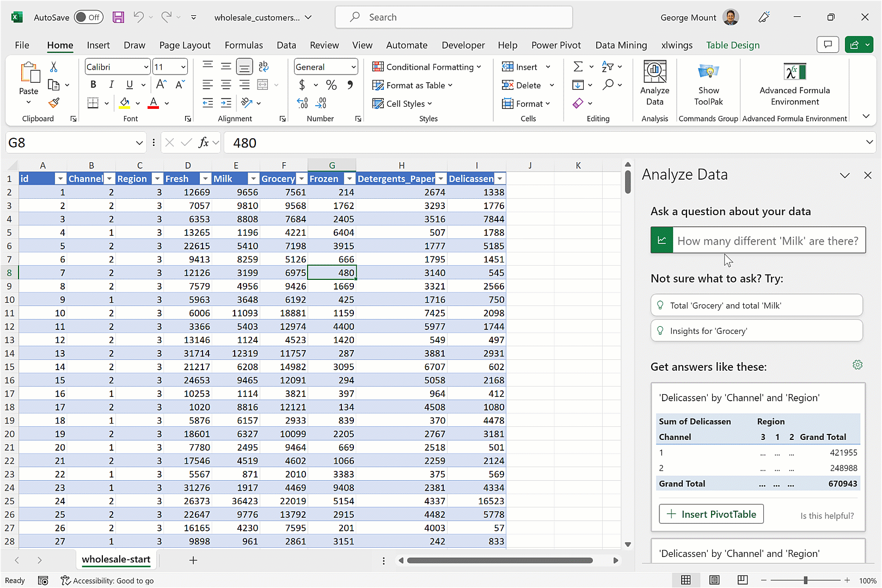Open the Name Box dropdown

click(139, 143)
